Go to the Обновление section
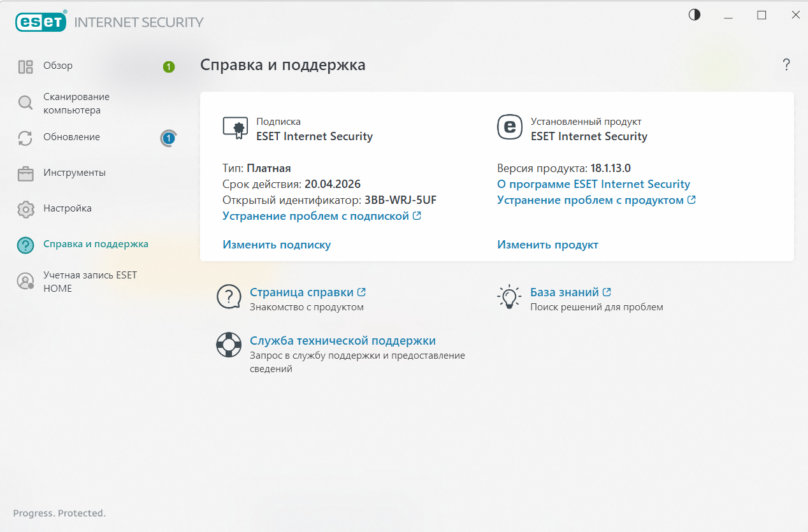This screenshot has height=532, width=808. pyautogui.click(x=71, y=137)
